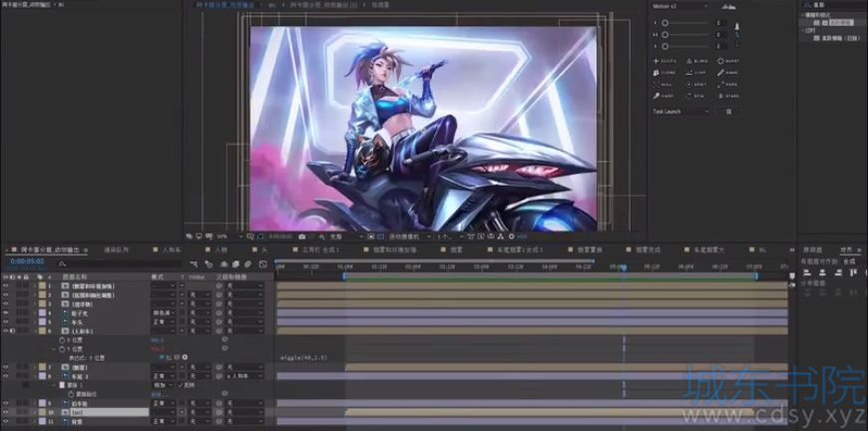Image resolution: width=868 pixels, height=431 pixels.
Task: Take a snapshot with the viewer camera icon
Action: click(301, 236)
